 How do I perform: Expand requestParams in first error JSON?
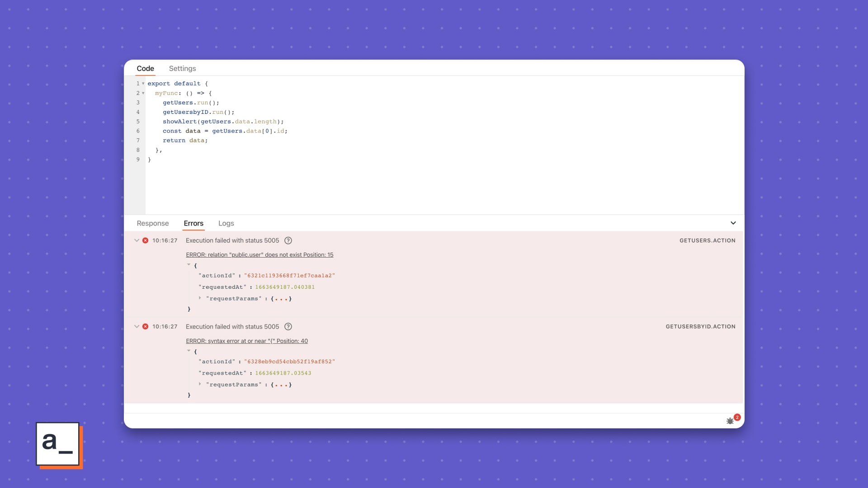click(x=200, y=298)
